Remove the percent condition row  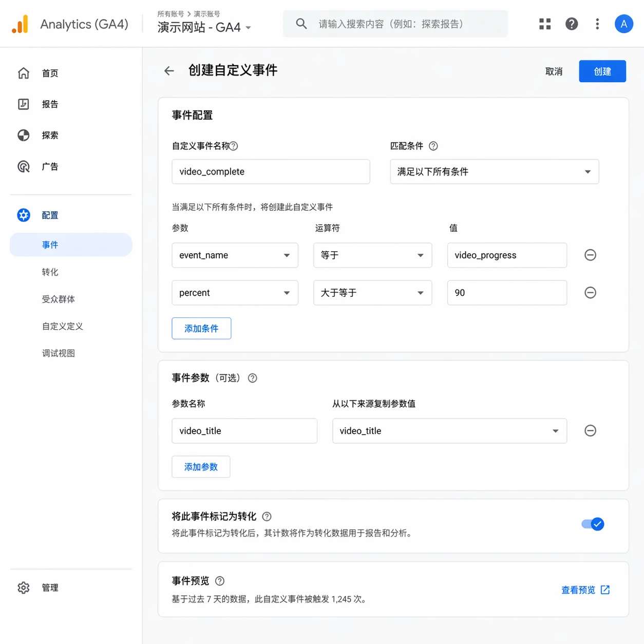pyautogui.click(x=590, y=292)
